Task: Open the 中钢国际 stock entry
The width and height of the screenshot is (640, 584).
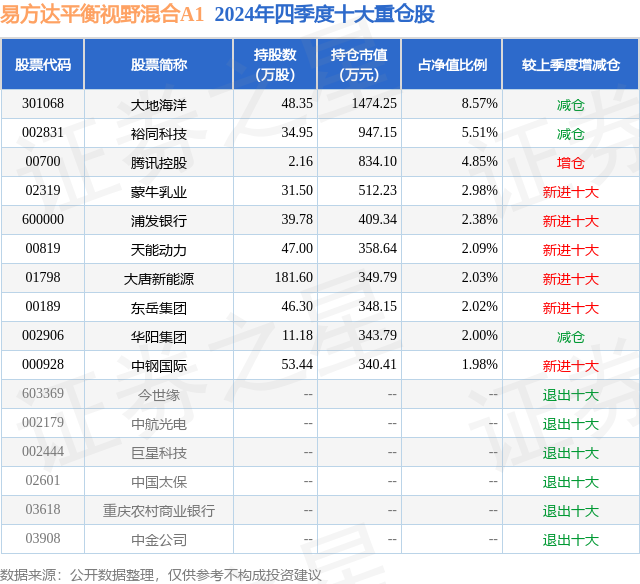Action: (x=159, y=366)
